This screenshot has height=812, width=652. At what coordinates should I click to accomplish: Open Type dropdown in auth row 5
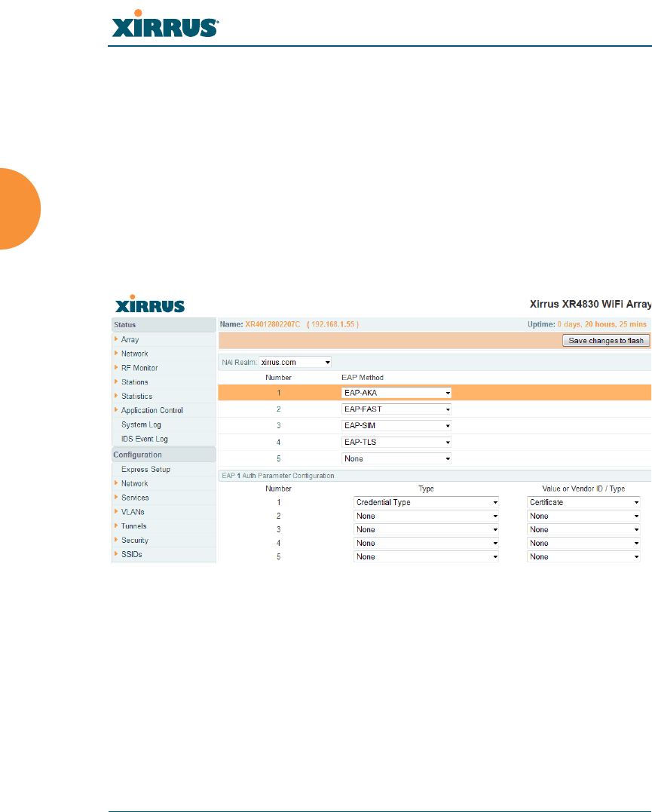tap(426, 556)
